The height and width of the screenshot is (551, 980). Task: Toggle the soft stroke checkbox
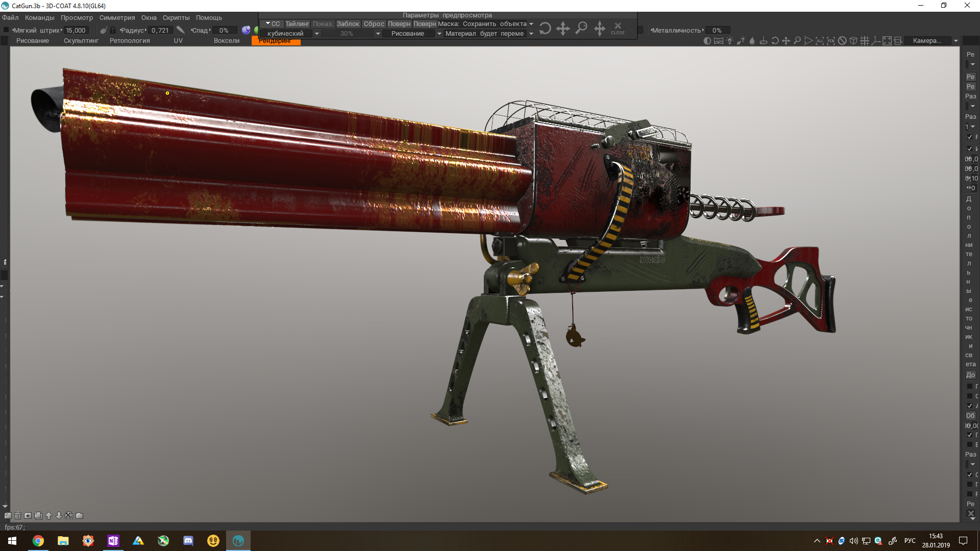click(6, 31)
